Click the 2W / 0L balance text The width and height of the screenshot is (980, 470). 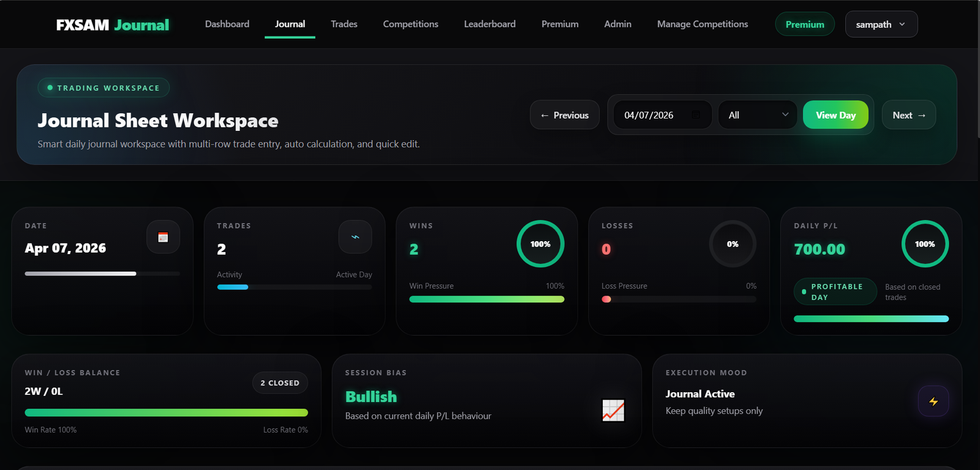[43, 392]
